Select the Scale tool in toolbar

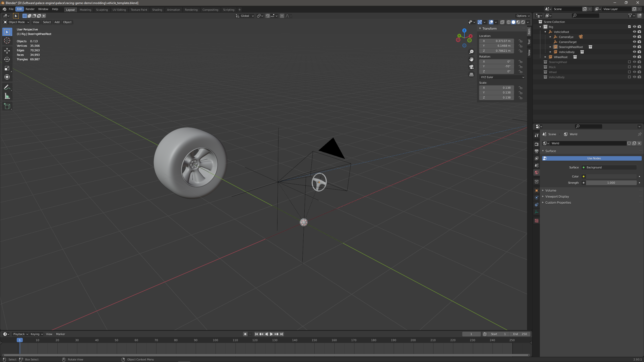coord(7,68)
